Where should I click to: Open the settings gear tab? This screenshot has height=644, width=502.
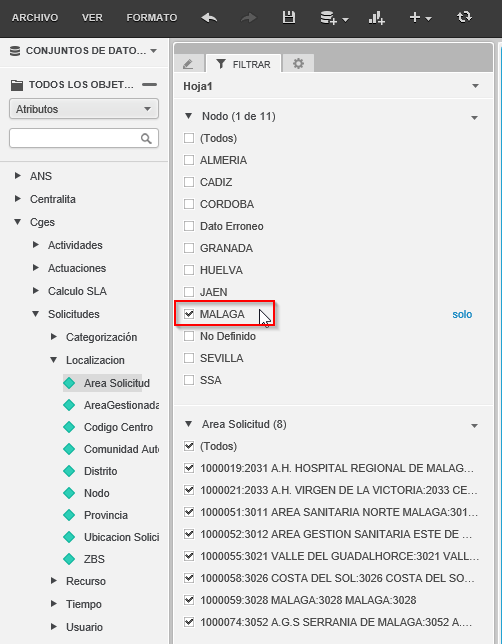point(298,64)
